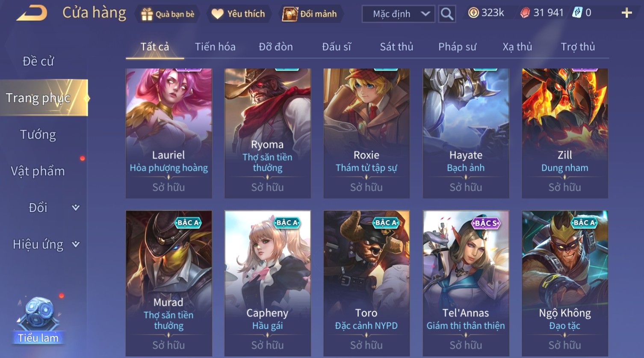Click the plus icon to add currency
Image resolution: width=644 pixels, height=358 pixels.
626,13
